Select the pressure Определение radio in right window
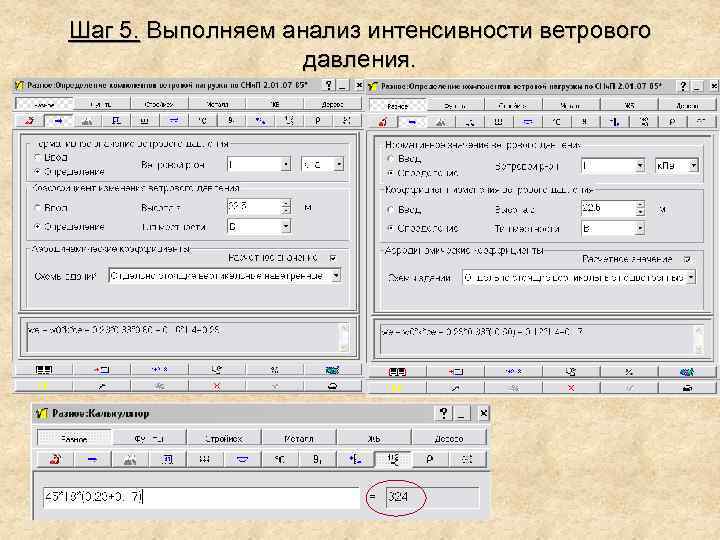The height and width of the screenshot is (540, 720). 391,173
